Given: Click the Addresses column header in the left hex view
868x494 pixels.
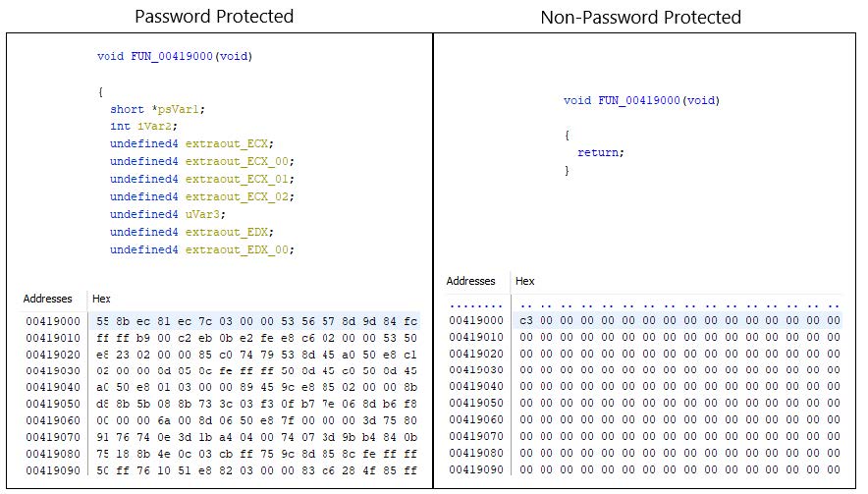Looking at the screenshot, I should (47, 299).
